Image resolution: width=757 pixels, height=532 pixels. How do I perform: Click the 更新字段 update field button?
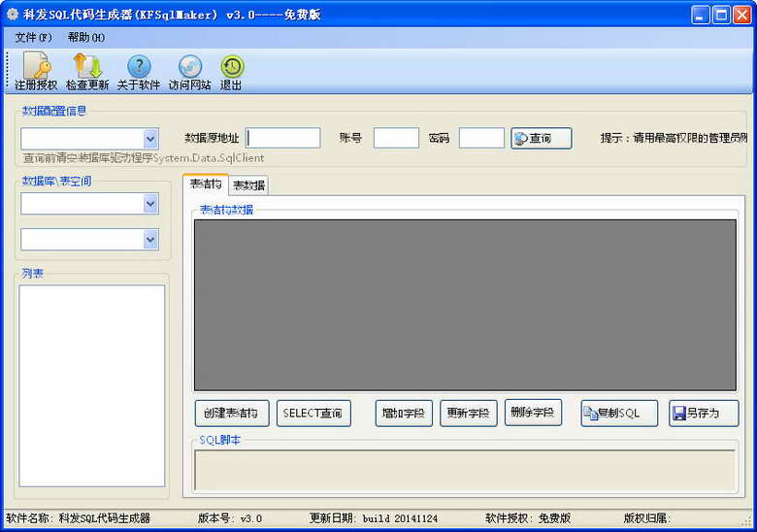tap(469, 414)
